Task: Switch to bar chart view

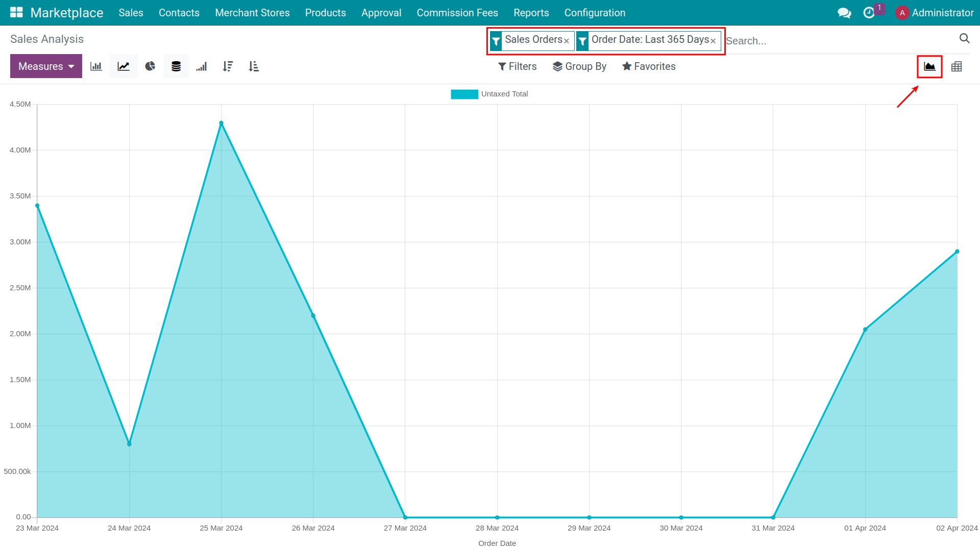Action: (96, 66)
